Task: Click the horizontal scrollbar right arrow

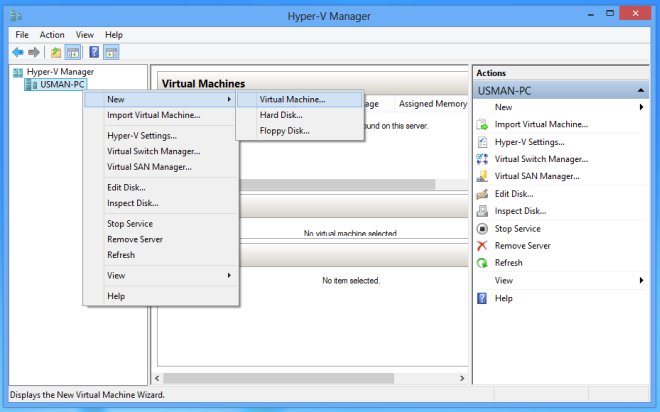Action: pyautogui.click(x=462, y=378)
